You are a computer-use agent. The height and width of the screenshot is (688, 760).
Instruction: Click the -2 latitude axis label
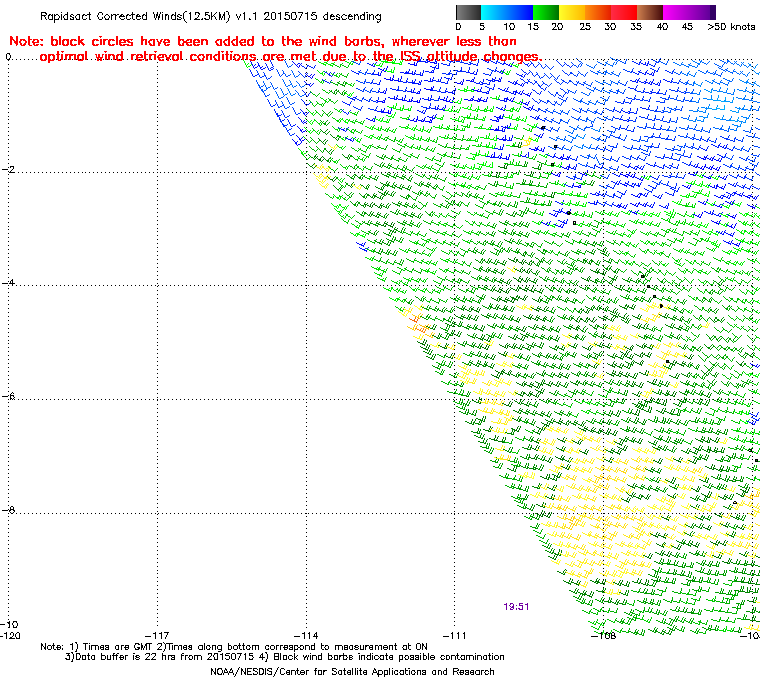point(8,169)
